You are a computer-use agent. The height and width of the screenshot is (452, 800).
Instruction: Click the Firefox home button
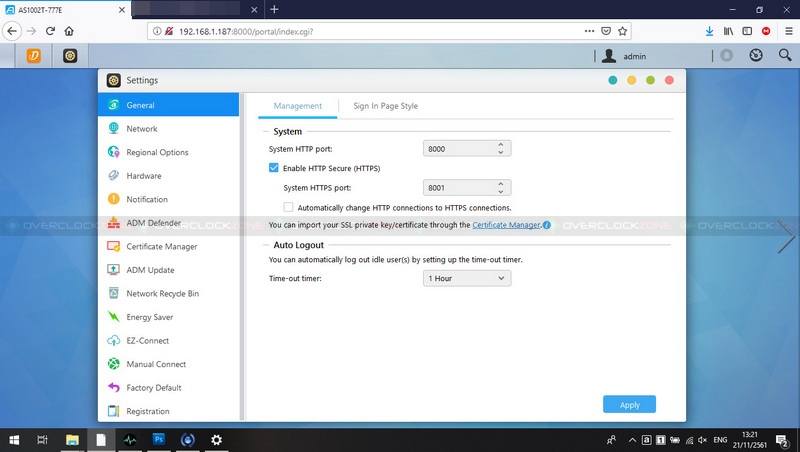click(69, 31)
